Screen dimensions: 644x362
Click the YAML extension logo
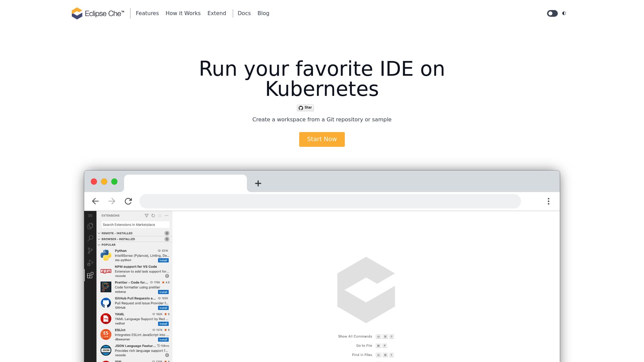(106, 318)
